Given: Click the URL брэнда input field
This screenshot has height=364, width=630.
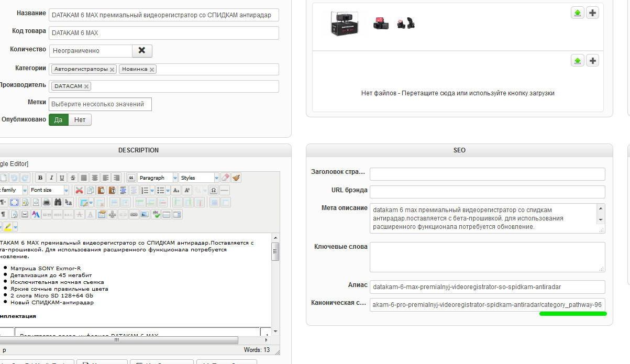Looking at the screenshot, I should pos(488,192).
